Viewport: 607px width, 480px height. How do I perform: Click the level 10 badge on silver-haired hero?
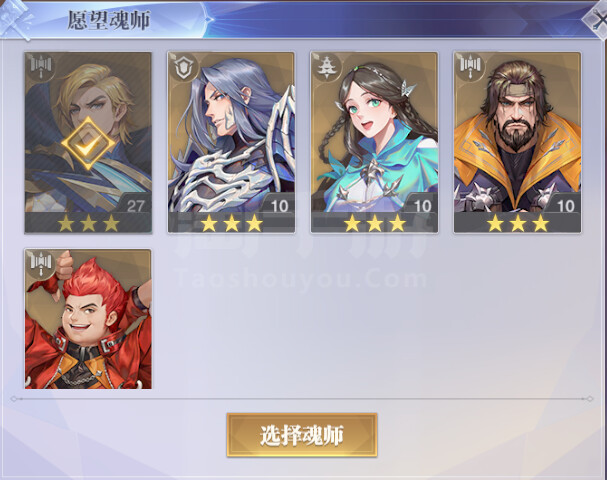click(278, 204)
